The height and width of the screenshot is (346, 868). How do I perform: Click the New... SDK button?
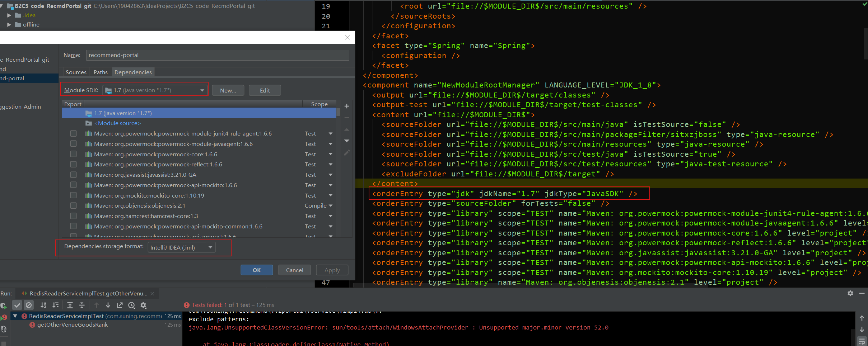(x=228, y=90)
